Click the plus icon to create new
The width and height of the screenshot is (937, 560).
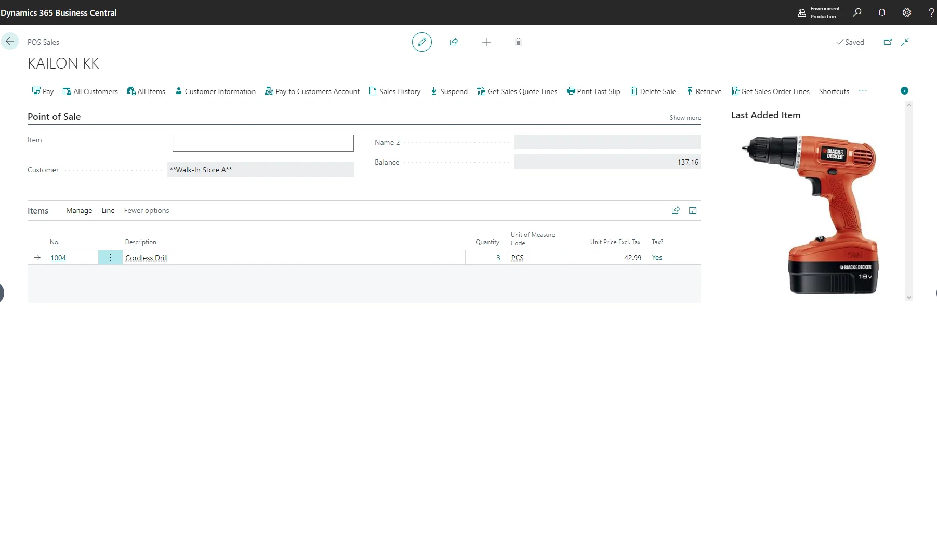[486, 42]
